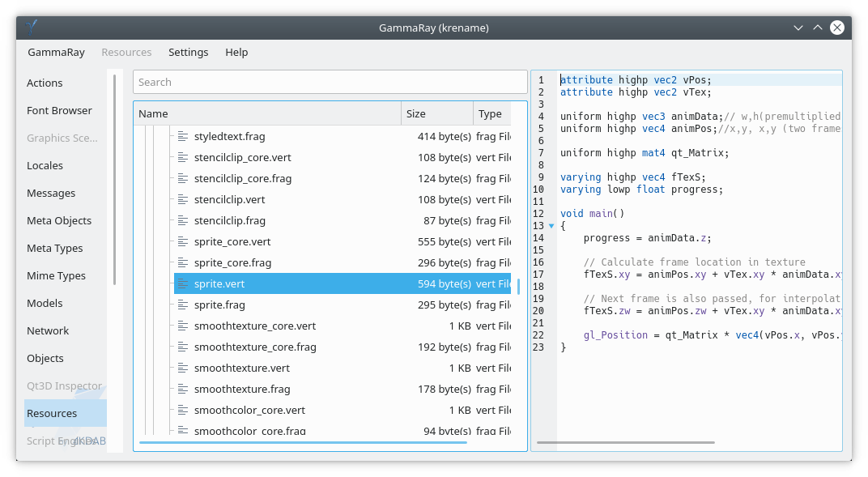Switch to Font Browser tool
The width and height of the screenshot is (868, 477).
tap(66, 111)
